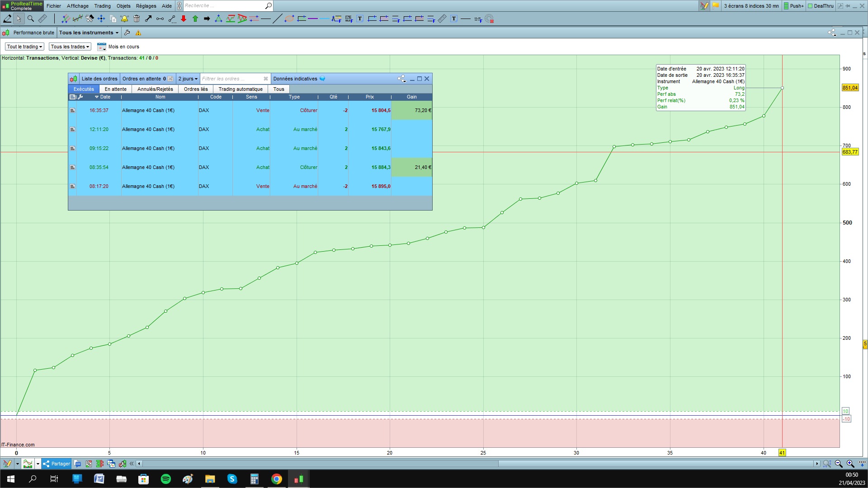Click the warning triangle icon
The height and width of the screenshot is (488, 868).
point(138,33)
